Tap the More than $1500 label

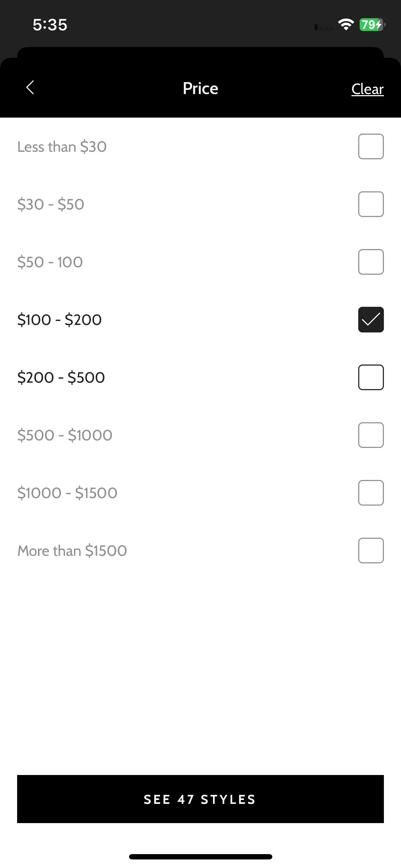click(x=72, y=551)
